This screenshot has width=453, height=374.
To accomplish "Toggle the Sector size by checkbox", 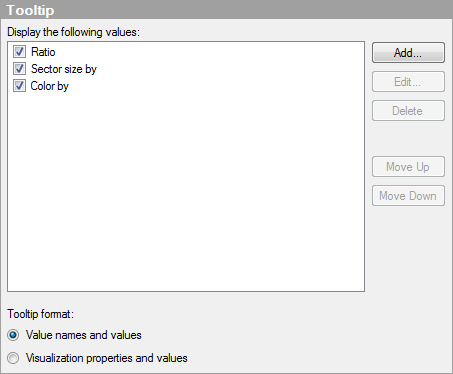I will click(x=19, y=69).
